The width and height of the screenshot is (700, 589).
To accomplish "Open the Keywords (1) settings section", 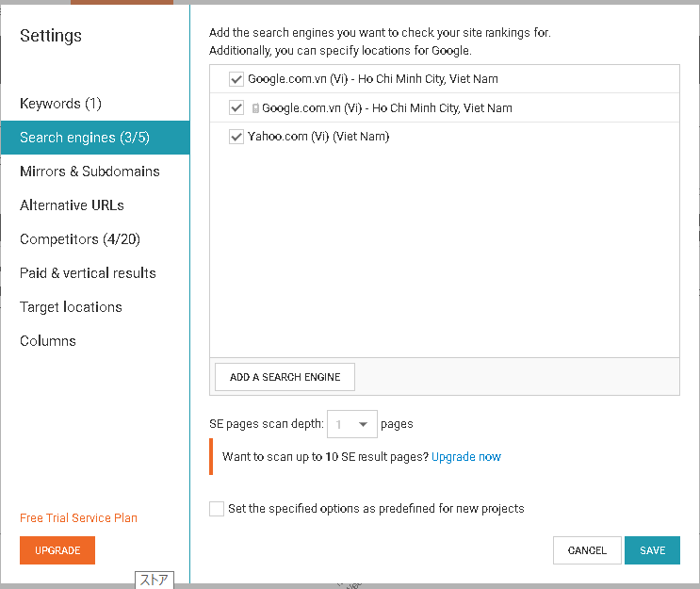I will (60, 104).
